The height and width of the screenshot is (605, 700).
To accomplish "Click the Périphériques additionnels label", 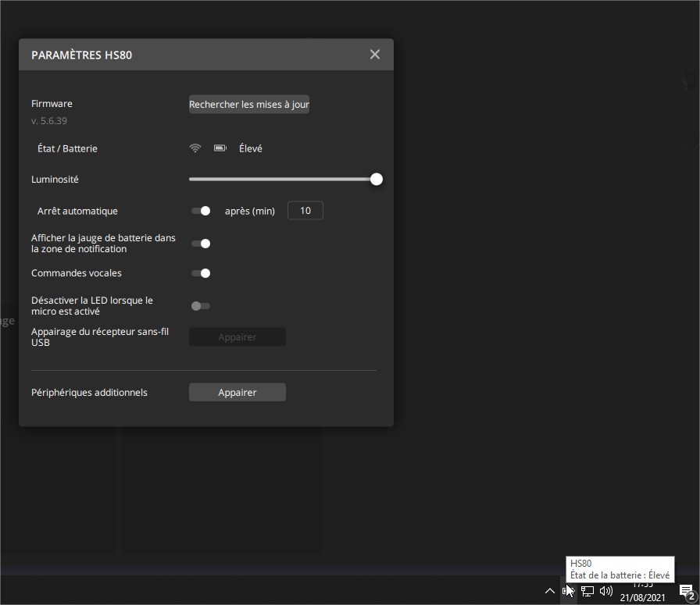I will point(89,393).
